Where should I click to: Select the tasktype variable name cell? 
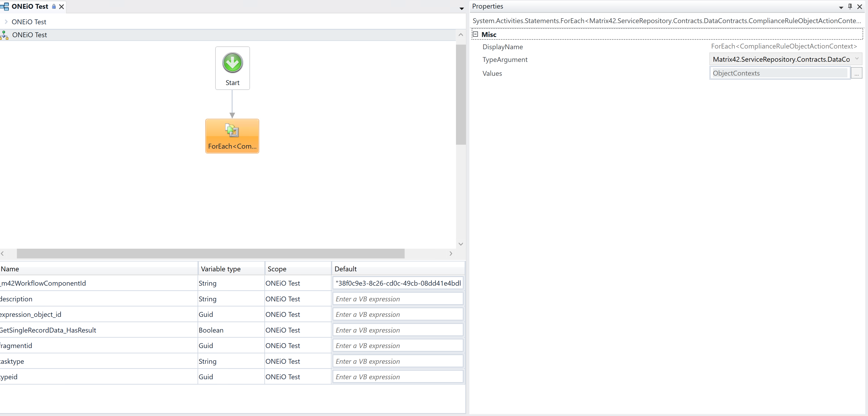point(99,361)
